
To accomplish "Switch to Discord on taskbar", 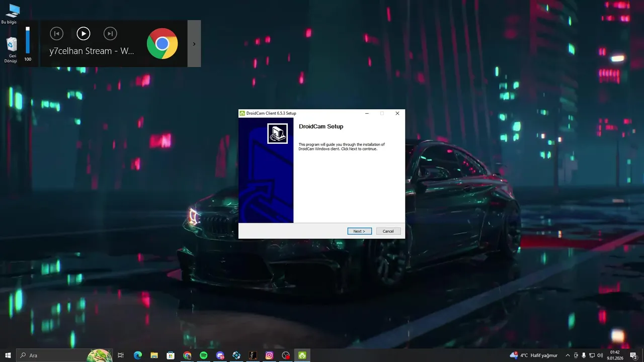I will pyautogui.click(x=220, y=355).
